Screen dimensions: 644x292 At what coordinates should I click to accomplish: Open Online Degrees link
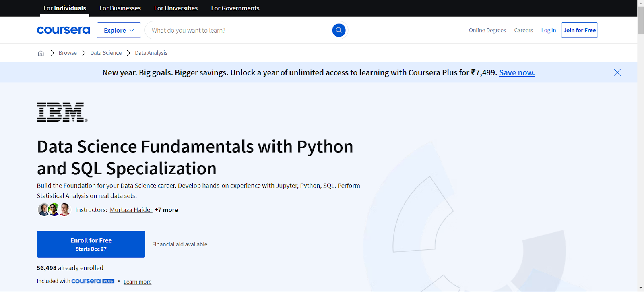point(487,30)
